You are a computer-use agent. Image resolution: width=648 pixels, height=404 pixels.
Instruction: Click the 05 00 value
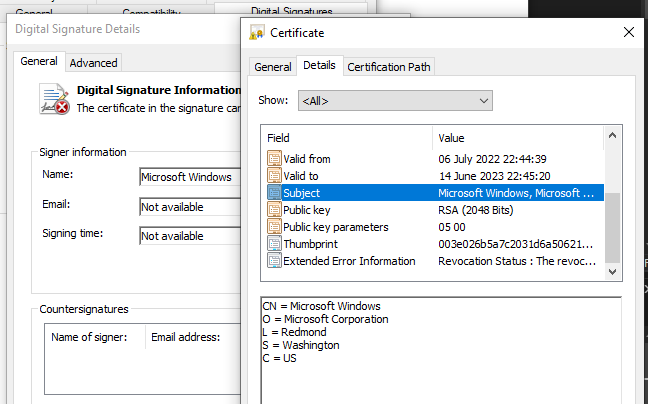(x=452, y=227)
